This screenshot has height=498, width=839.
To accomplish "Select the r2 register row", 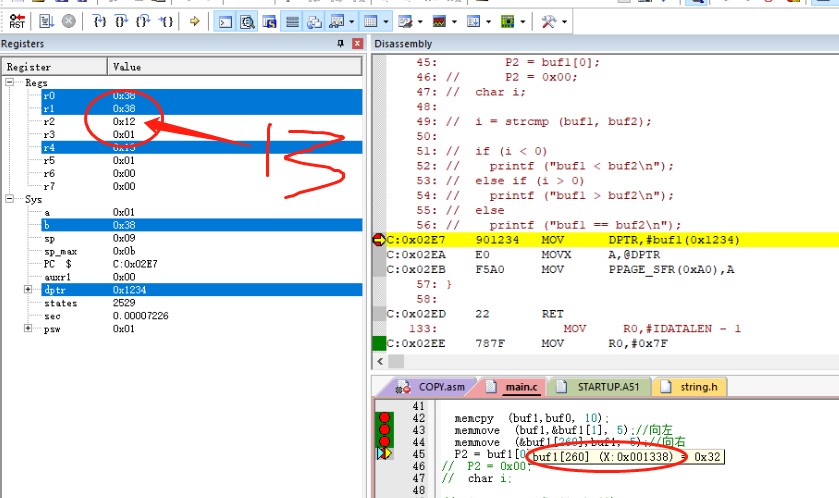I will [x=202, y=121].
